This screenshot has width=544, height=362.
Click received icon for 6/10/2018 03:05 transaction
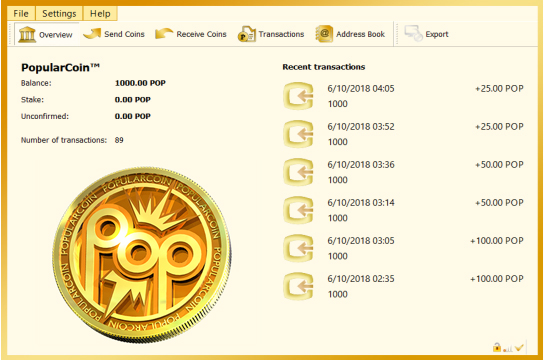(x=298, y=248)
